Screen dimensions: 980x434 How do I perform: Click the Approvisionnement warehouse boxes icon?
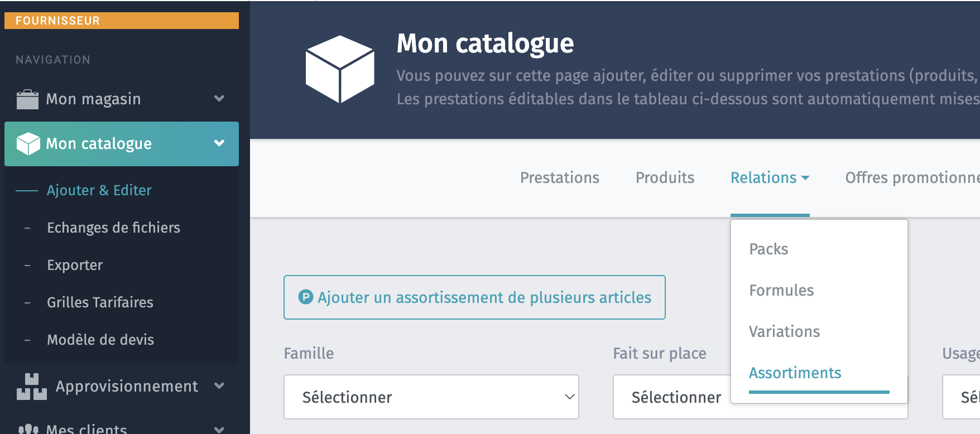[x=32, y=387]
